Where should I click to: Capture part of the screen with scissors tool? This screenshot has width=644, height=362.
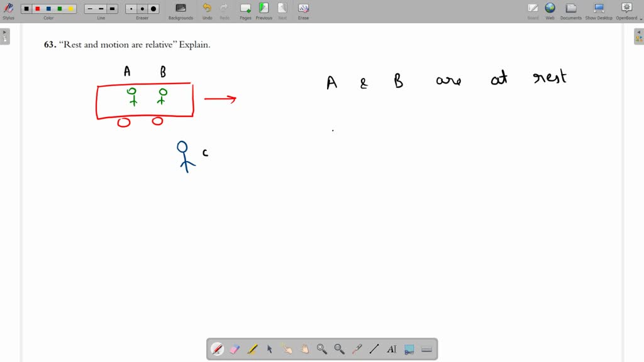409,349
